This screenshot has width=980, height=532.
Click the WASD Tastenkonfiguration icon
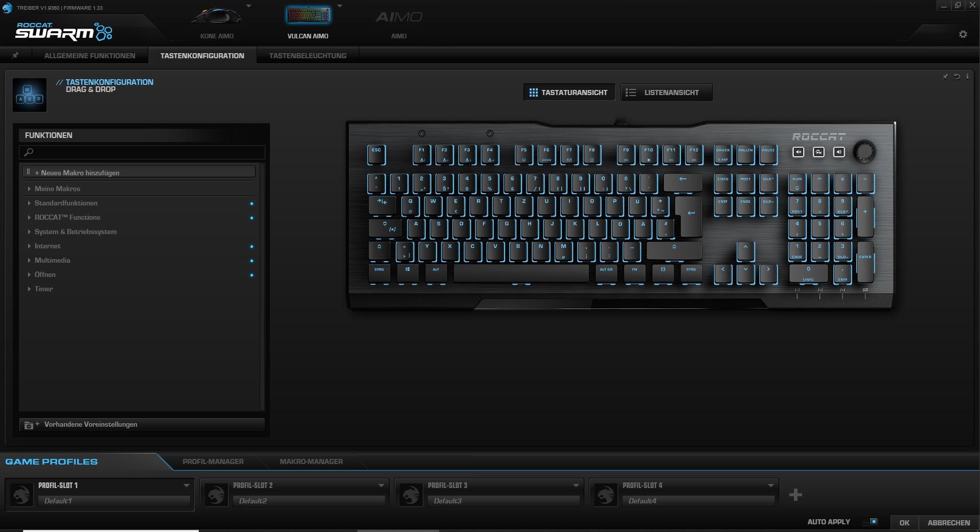click(x=30, y=95)
